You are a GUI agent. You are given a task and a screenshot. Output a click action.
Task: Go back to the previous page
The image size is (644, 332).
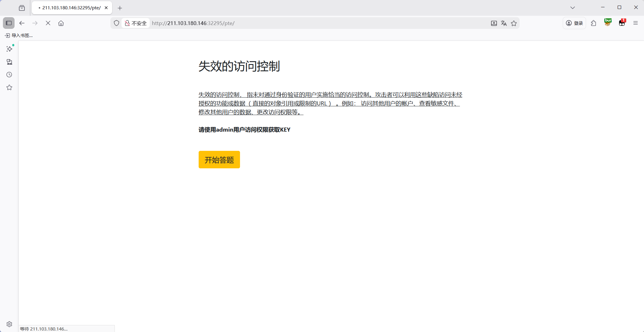tap(22, 23)
